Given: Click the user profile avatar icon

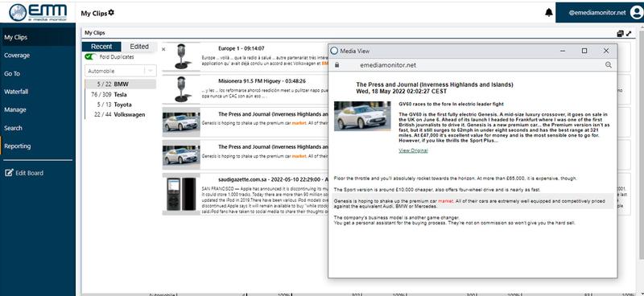Looking at the screenshot, I should coord(636,13).
